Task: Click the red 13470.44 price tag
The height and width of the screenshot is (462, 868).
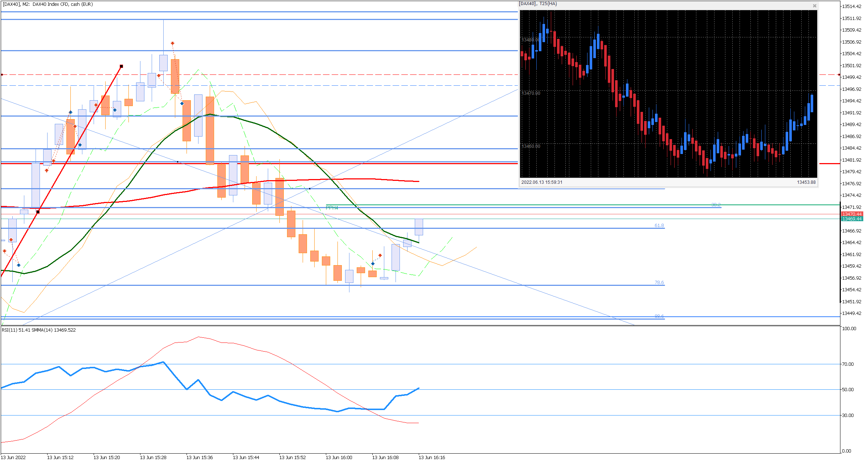Action: 852,214
